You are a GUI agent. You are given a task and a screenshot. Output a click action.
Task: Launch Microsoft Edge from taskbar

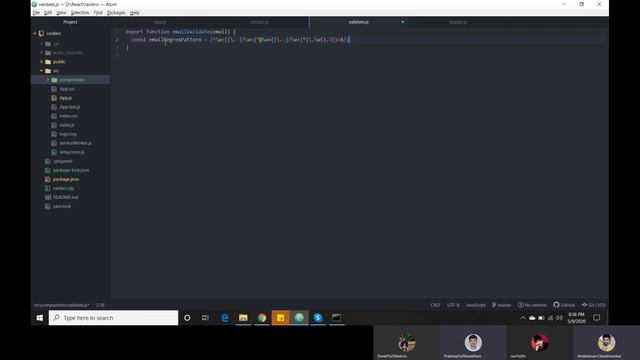coord(224,318)
